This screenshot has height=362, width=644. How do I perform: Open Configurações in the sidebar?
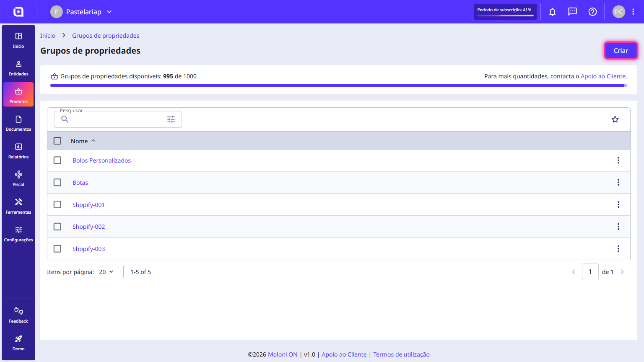point(18,234)
